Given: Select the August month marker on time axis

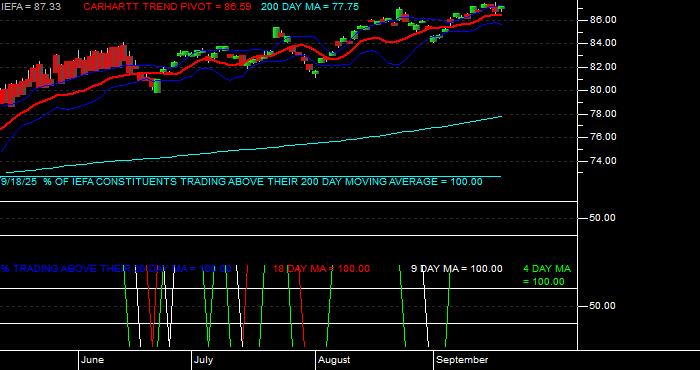Looking at the screenshot, I should [x=334, y=360].
